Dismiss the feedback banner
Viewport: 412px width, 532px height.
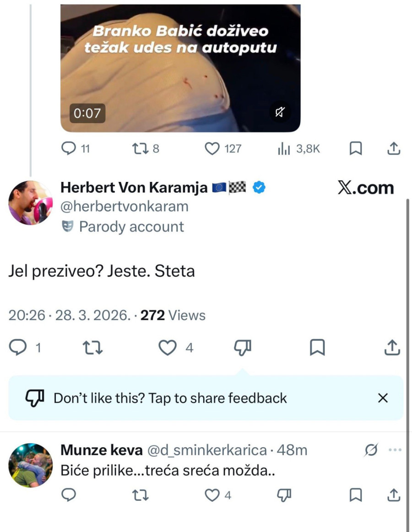point(383,398)
